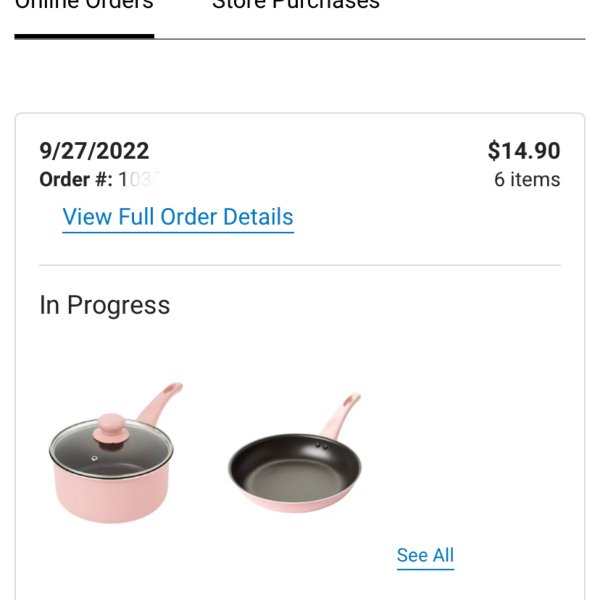Click the black underline beneath Online Orders
This screenshot has height=600, width=600.
coord(84,36)
